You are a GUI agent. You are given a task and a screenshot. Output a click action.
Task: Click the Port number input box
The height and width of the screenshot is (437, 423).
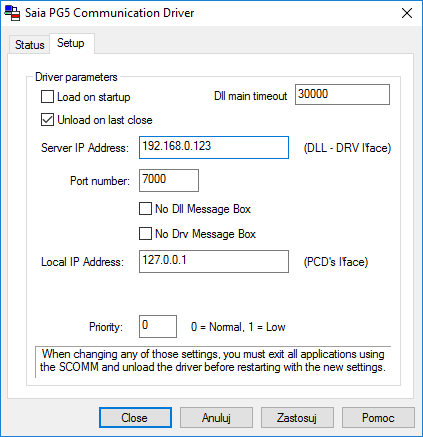coord(169,180)
